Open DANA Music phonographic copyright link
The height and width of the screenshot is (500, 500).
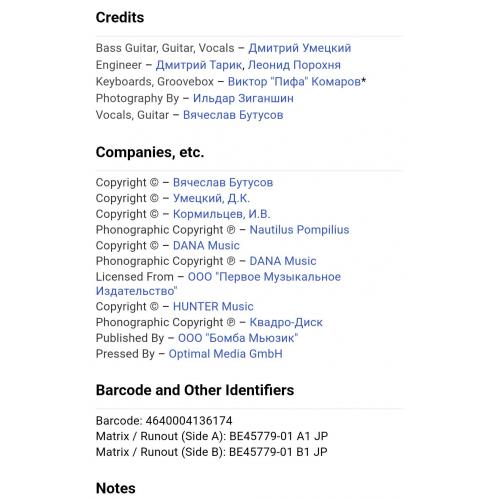[283, 261]
